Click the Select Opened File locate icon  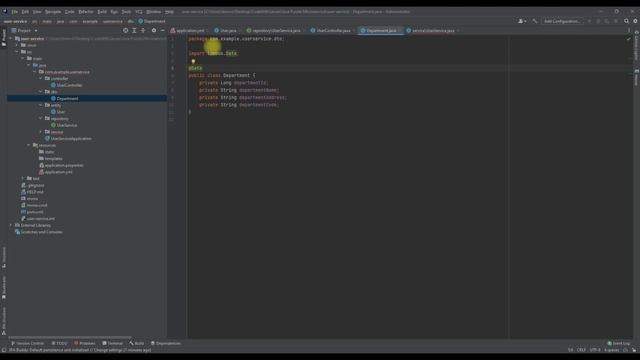[x=125, y=31]
